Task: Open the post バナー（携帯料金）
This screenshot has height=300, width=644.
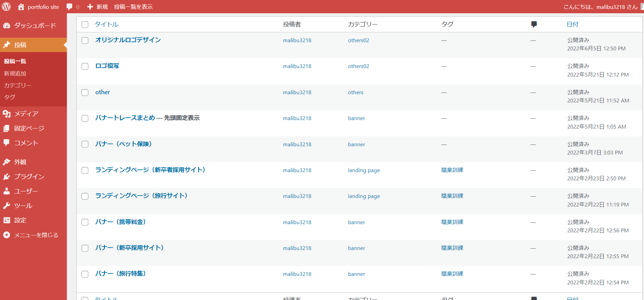Action: point(121,222)
